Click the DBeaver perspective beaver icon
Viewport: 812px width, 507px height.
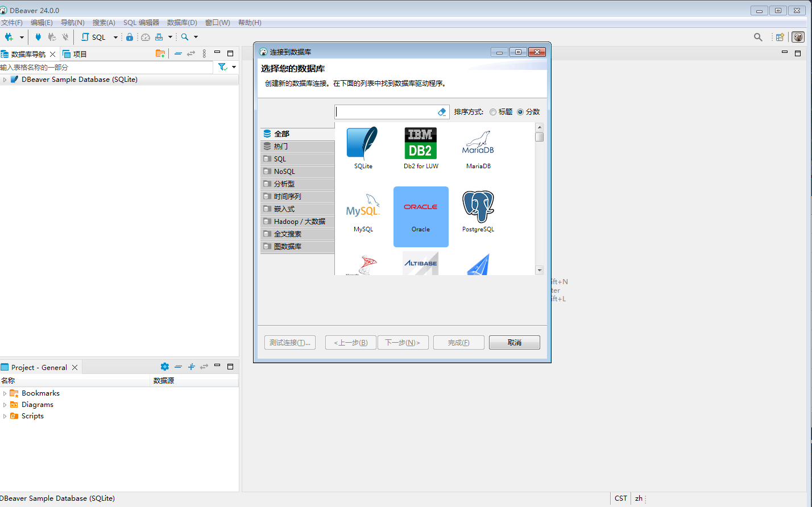798,37
